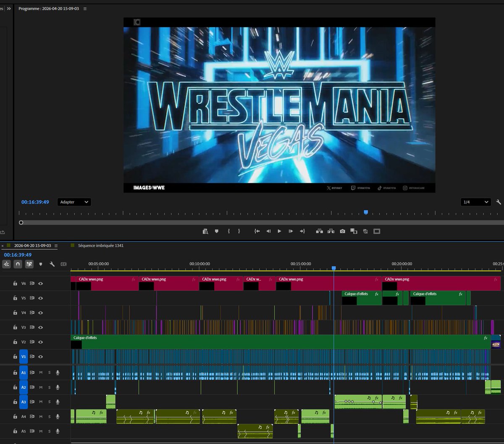
Task: Add a marker from Program monitor controls
Action: pyautogui.click(x=217, y=231)
